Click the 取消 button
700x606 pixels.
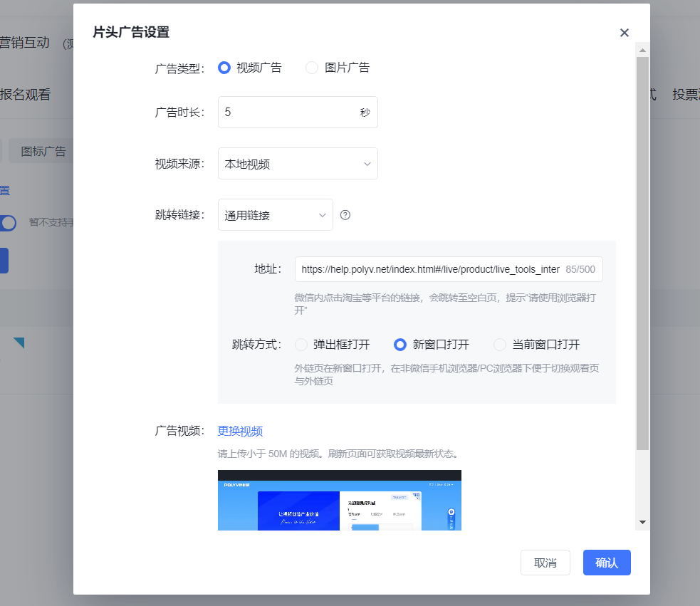point(545,563)
